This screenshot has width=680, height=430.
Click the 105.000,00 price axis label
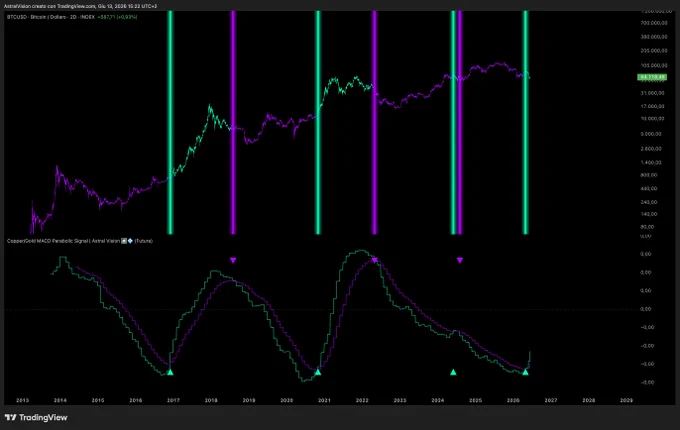654,65
